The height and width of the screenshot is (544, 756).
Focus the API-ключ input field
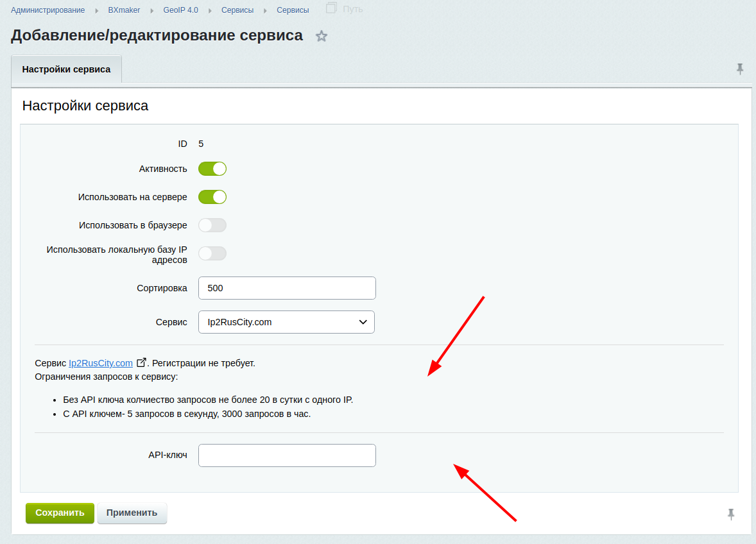pos(287,455)
